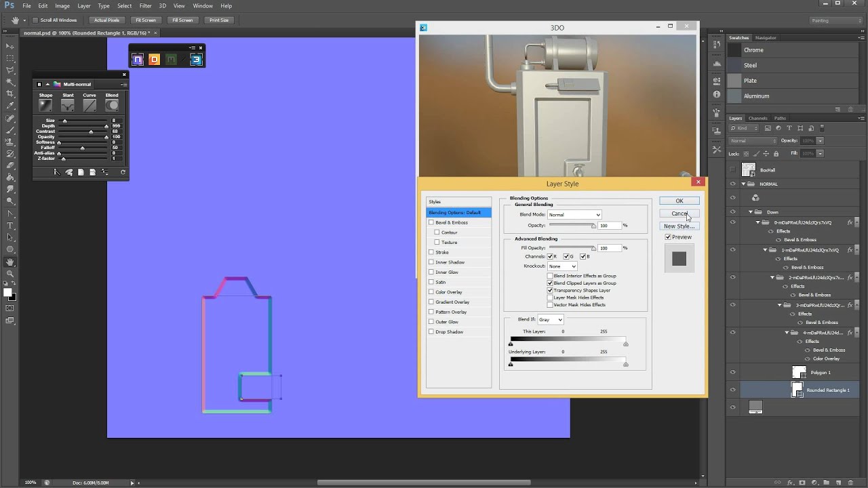Collapse the NORMAL layer group
The width and height of the screenshot is (868, 488).
click(744, 184)
